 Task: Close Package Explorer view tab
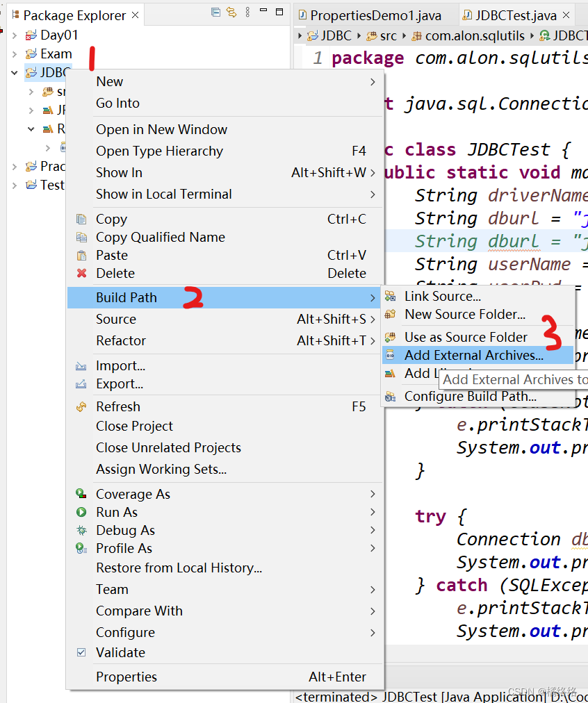(135, 15)
